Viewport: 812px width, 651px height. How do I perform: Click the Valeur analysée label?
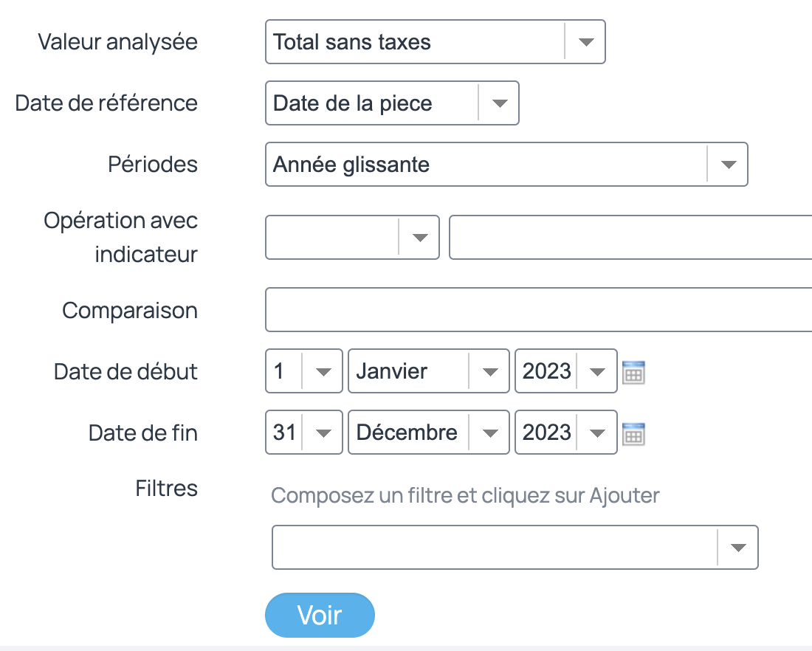tap(117, 43)
